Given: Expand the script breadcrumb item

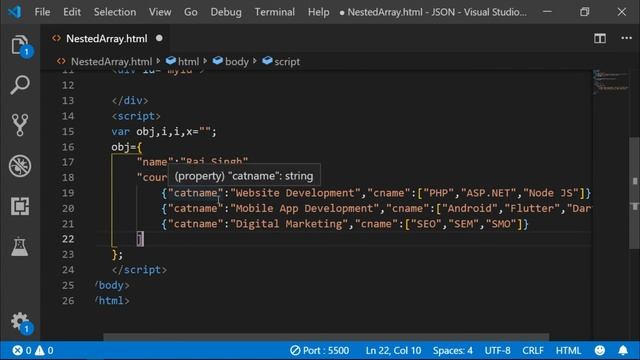Looking at the screenshot, I should (282, 62).
